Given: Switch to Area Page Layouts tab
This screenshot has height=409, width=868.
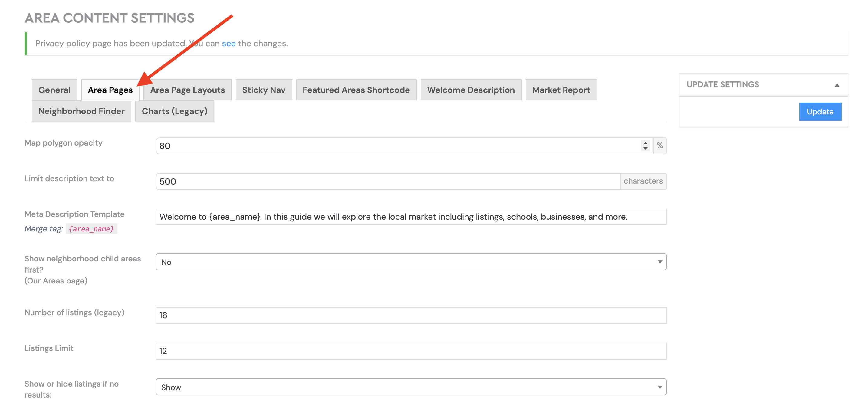Looking at the screenshot, I should 187,90.
